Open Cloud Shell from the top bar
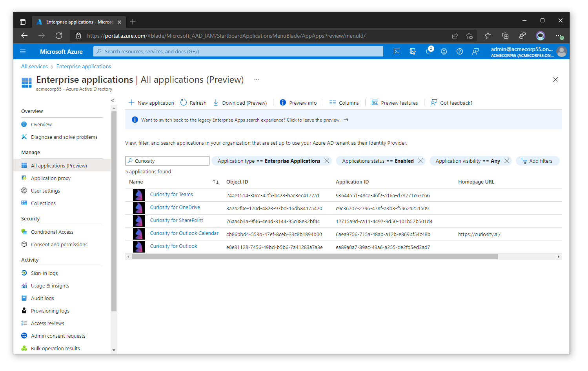Viewport: 588px width, 371px height. tap(397, 51)
